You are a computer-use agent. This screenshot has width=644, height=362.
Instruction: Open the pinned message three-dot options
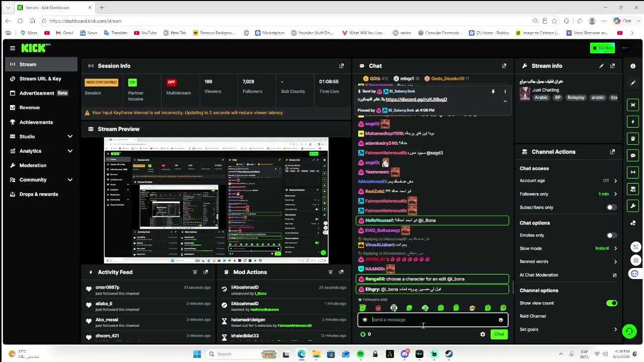coord(505,92)
